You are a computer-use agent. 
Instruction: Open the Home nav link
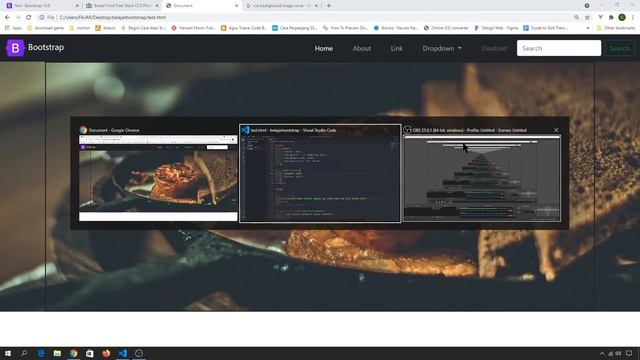324,48
